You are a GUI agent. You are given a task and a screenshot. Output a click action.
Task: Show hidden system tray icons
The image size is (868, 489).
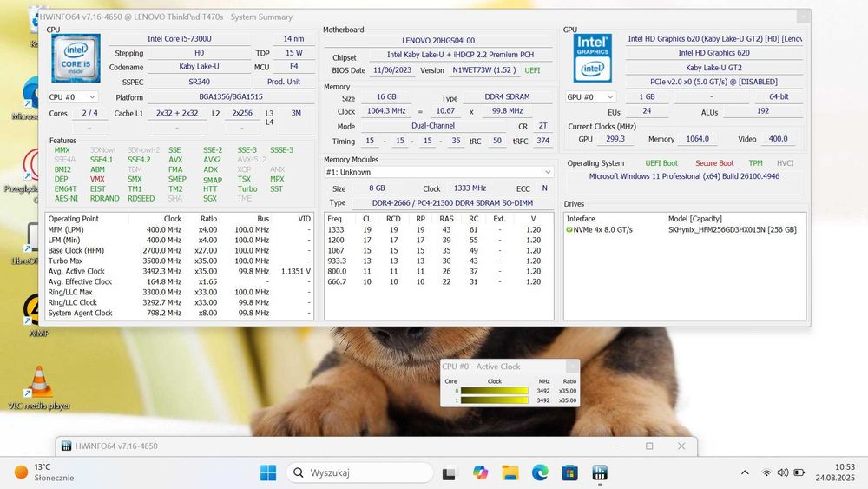[745, 472]
